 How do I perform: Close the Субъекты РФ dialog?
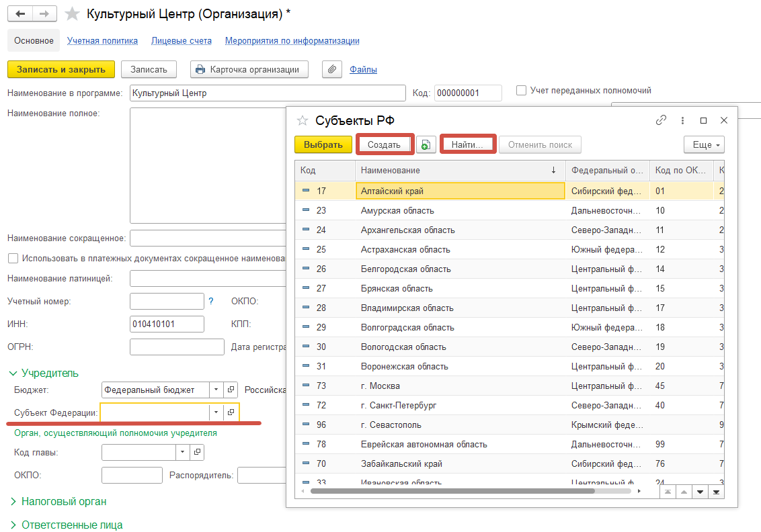pos(723,120)
